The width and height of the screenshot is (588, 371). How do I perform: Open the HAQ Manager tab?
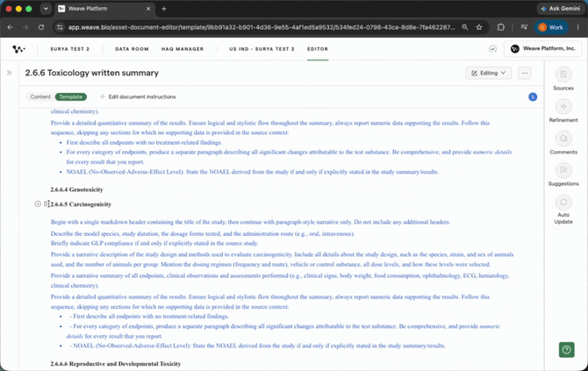tap(183, 49)
